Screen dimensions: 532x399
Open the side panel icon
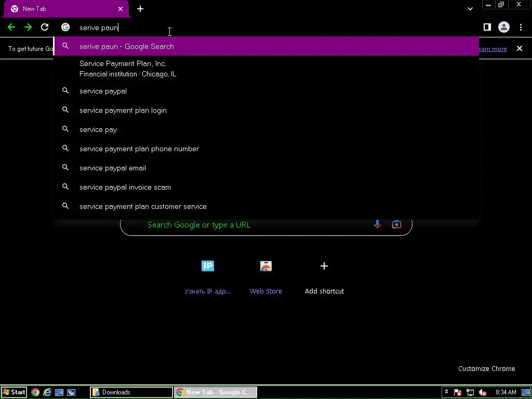pos(487,27)
